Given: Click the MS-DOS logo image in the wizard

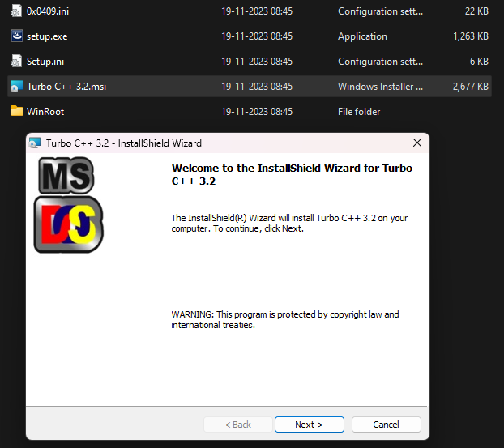Looking at the screenshot, I should point(68,205).
